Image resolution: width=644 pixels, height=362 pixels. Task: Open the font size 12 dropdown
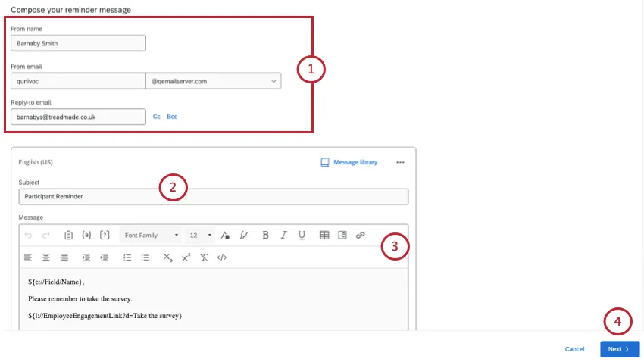click(x=200, y=236)
